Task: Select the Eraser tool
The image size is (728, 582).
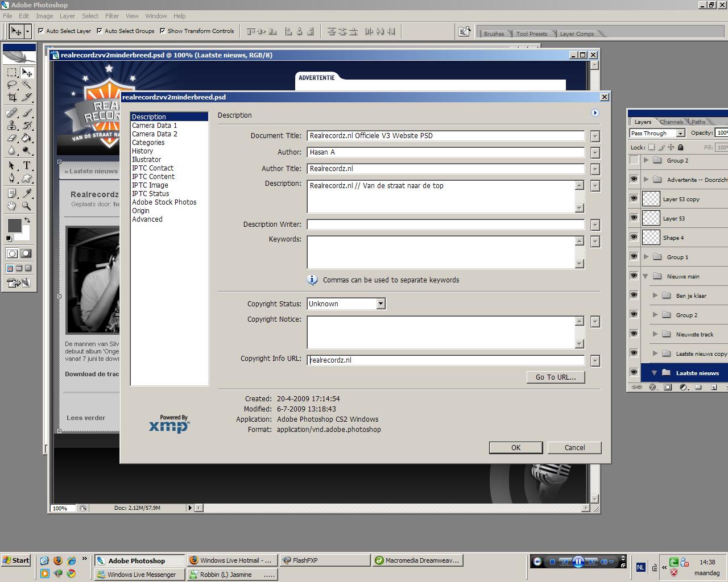Action: coord(12,138)
